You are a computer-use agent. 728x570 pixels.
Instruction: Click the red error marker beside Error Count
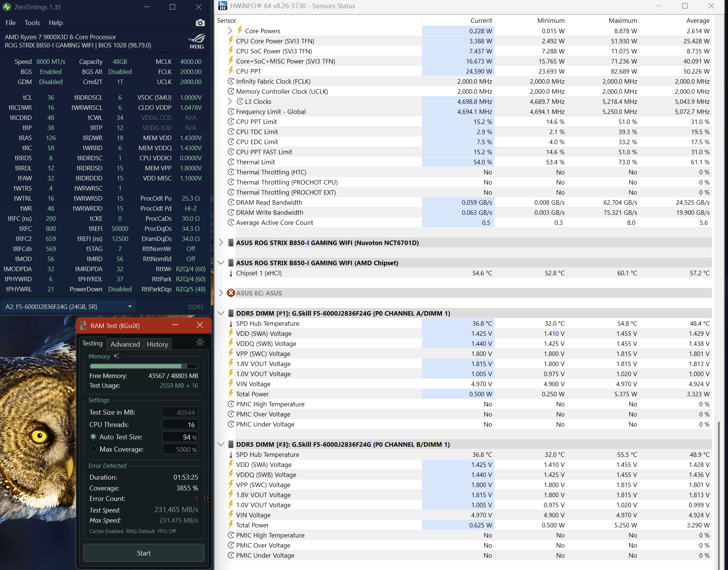point(208,498)
